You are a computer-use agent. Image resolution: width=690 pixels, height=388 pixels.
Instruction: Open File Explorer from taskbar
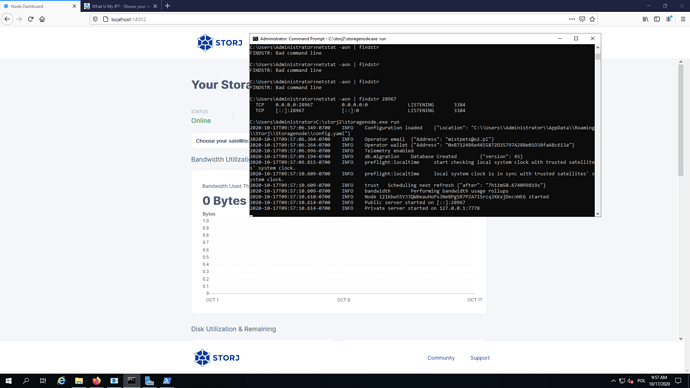click(79, 381)
